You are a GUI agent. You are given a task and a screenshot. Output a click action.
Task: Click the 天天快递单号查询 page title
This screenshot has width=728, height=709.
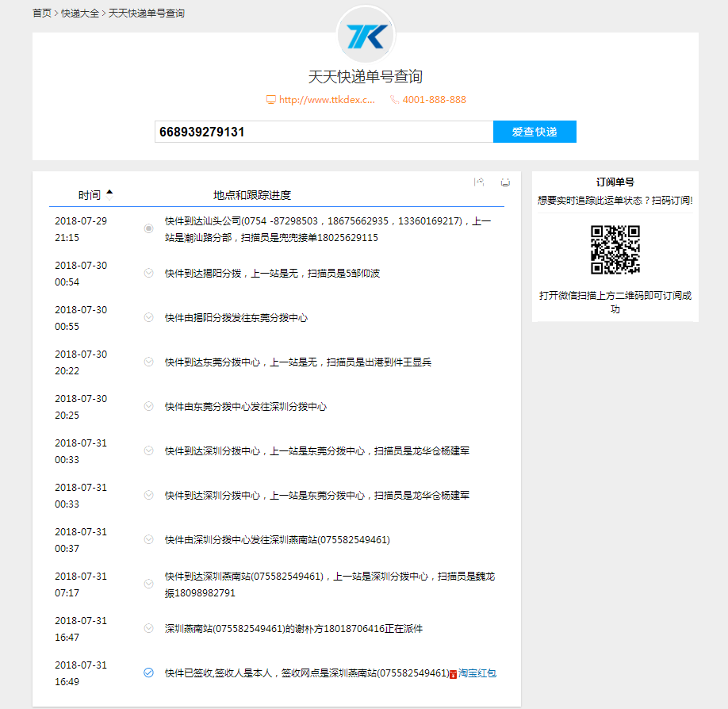point(366,77)
